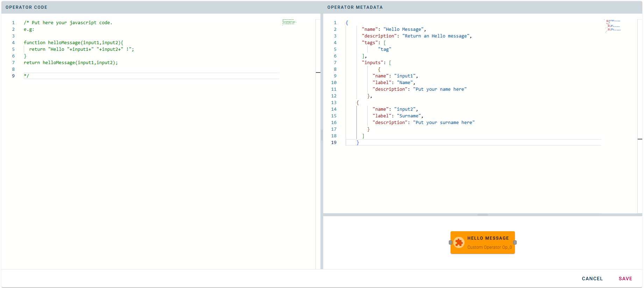Viewport: 644px width, 288px height.
Task: Click the vertical splitter between code and metadata
Action: [x=322, y=135]
